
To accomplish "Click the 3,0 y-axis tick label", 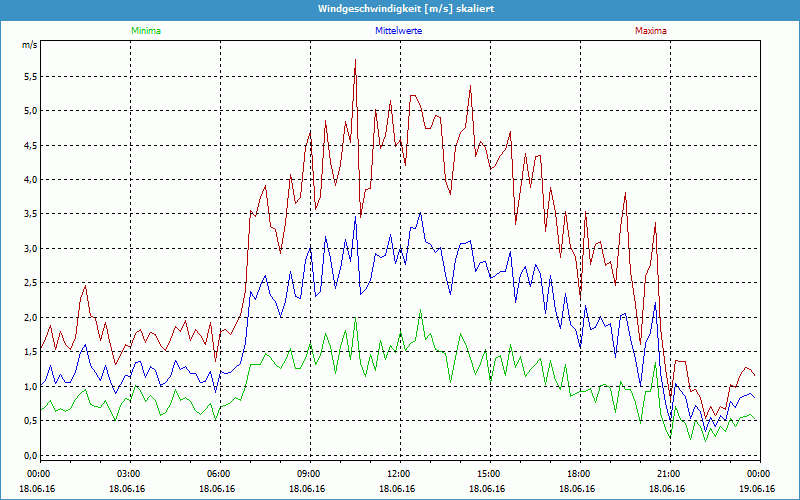I will point(29,248).
